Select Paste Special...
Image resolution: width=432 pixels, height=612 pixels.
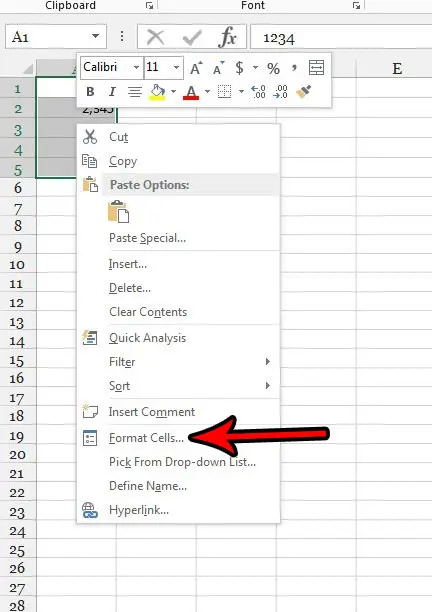[178, 238]
